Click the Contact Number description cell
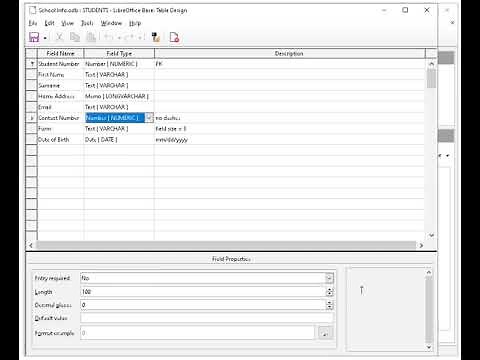The height and width of the screenshot is (360, 480). point(289,118)
